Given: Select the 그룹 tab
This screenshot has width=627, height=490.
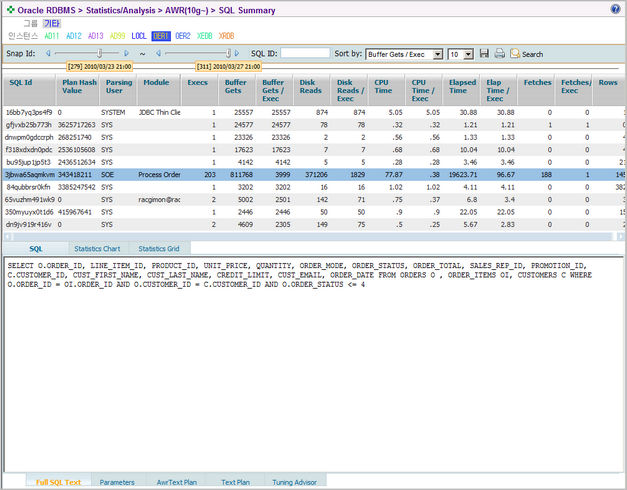Looking at the screenshot, I should point(30,24).
